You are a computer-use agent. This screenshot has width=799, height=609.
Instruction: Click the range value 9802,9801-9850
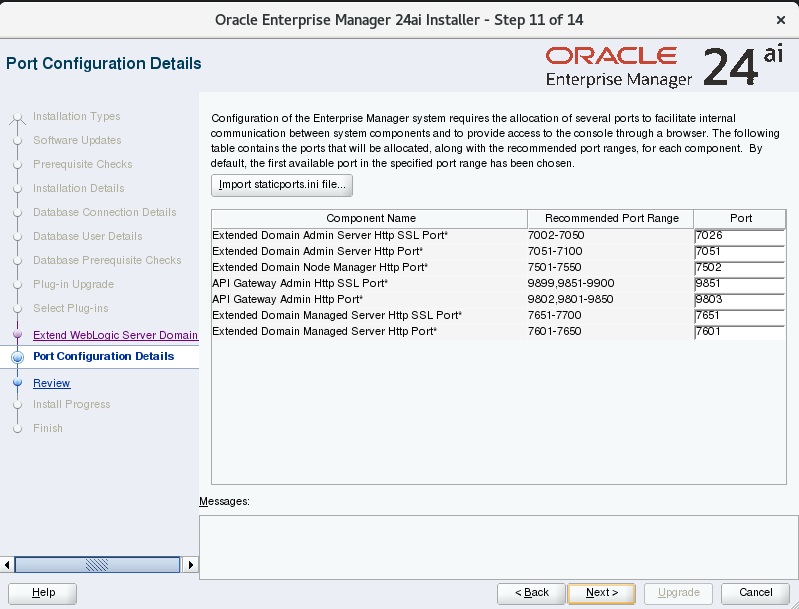pyautogui.click(x=570, y=300)
